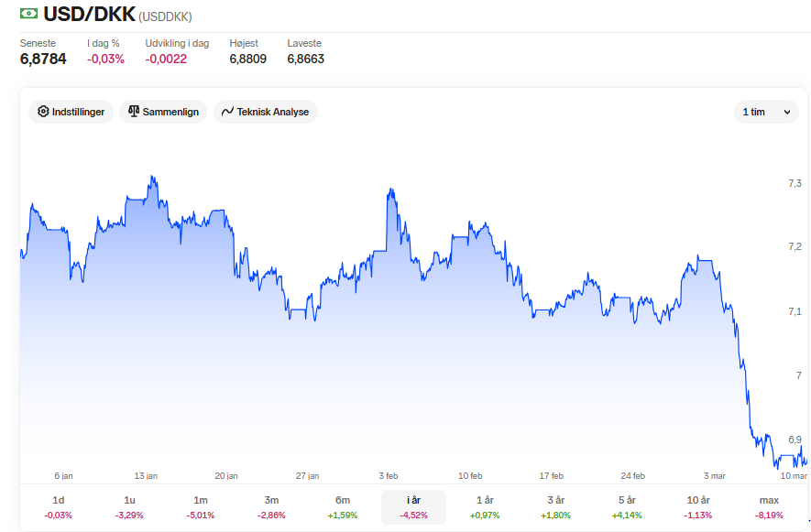Click the scales icon in Sammenlign
Viewport: 811px width, 532px height.
(x=134, y=111)
